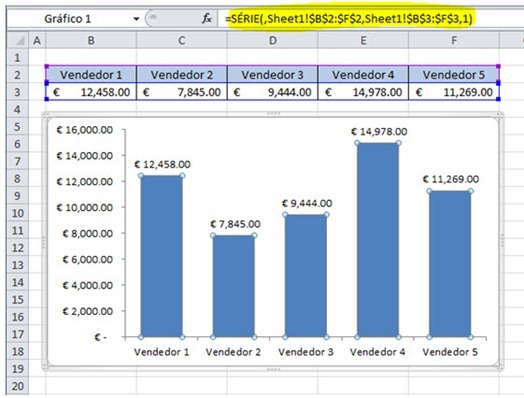Click the SÉRIE formula in formula bar
The width and height of the screenshot is (524, 398).
click(349, 19)
